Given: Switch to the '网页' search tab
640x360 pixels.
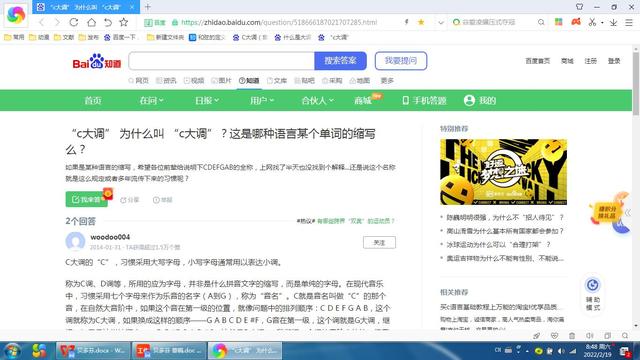Looking at the screenshot, I should tap(139, 81).
